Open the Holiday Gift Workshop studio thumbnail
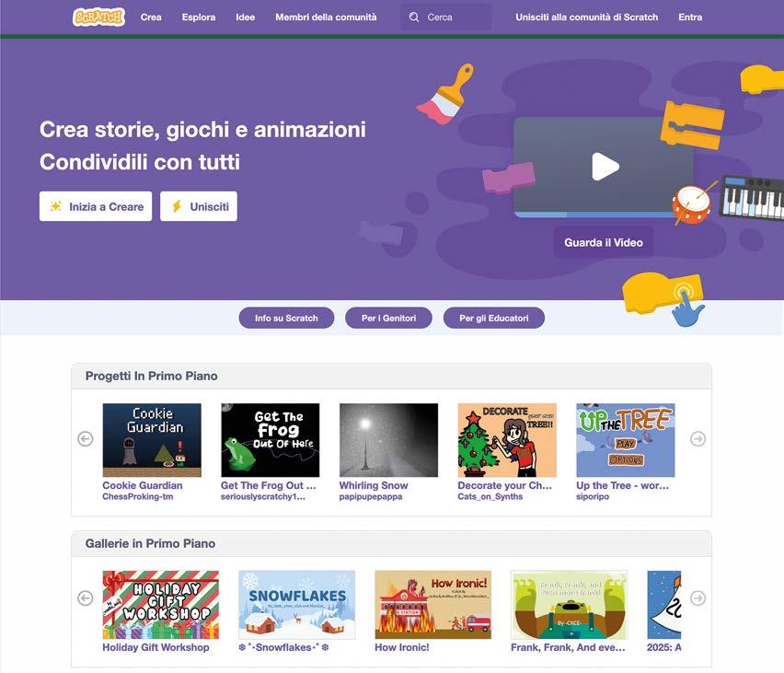Viewport: 784px width, 673px height. [160, 605]
